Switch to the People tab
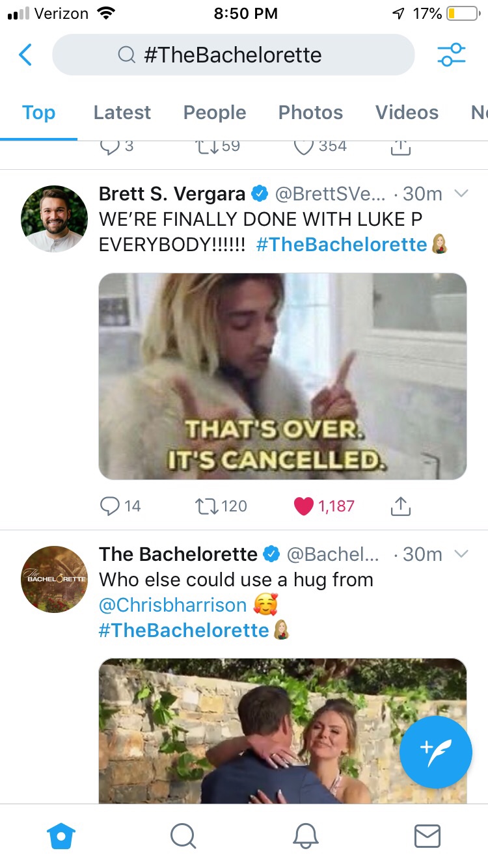Image resolution: width=488 pixels, height=868 pixels. [x=215, y=113]
